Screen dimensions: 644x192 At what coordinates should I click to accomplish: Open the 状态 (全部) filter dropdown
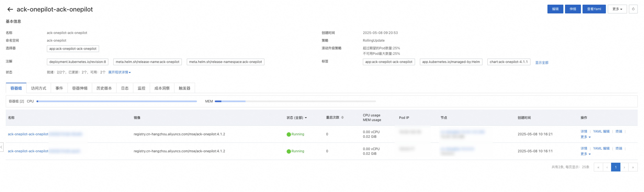pyautogui.click(x=297, y=117)
